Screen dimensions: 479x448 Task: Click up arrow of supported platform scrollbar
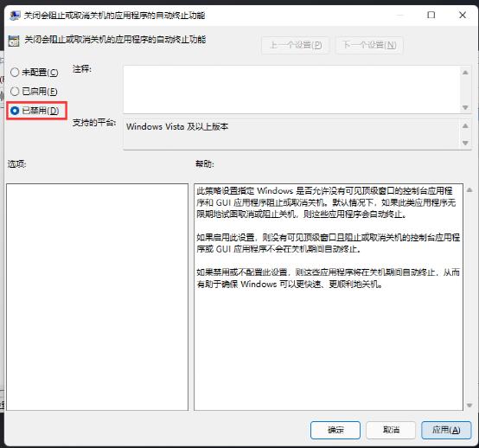tap(465, 125)
